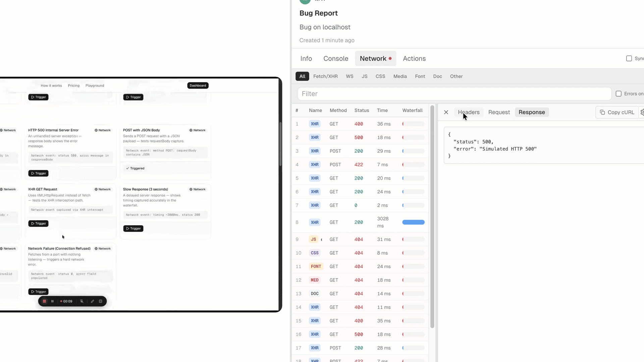Switch to the Console tab
Viewport: 644px width, 362px height.
(335, 58)
